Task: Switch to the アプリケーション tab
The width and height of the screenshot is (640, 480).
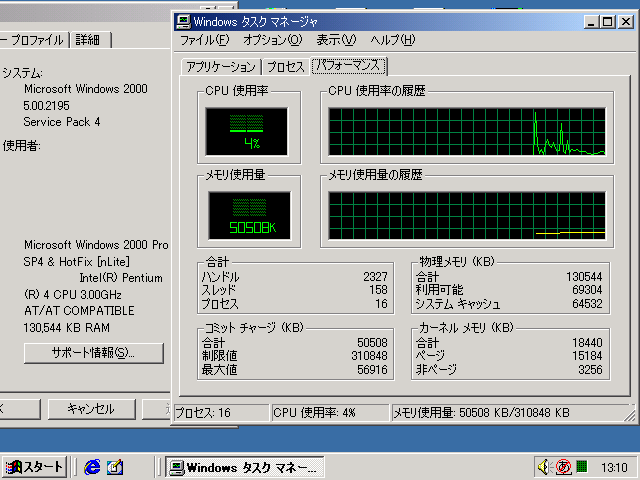Action: tap(221, 67)
